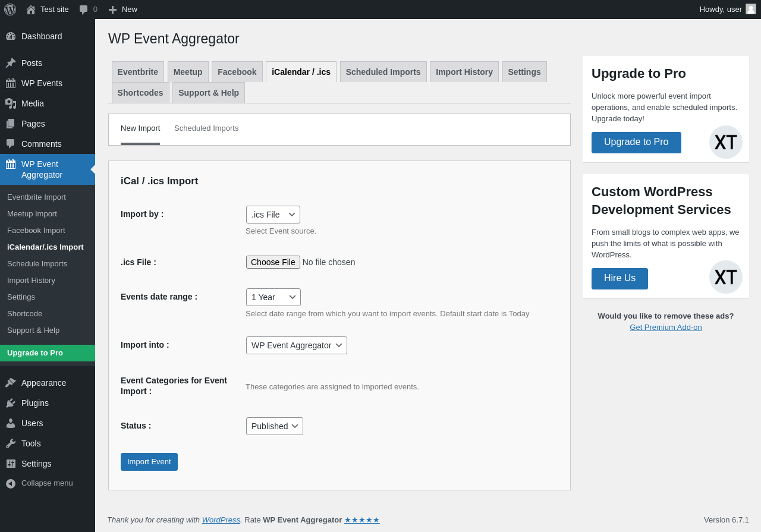Open the Import into dropdown
This screenshot has width=761, height=532.
point(296,345)
